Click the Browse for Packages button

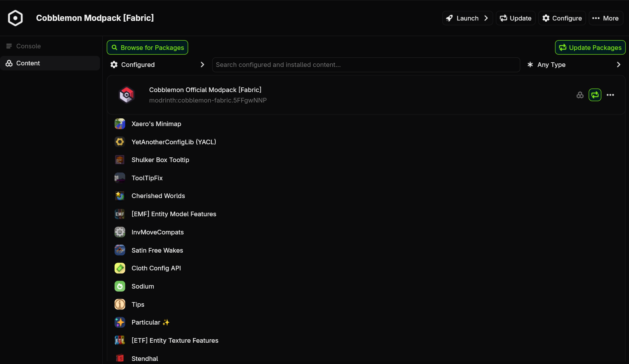point(148,48)
